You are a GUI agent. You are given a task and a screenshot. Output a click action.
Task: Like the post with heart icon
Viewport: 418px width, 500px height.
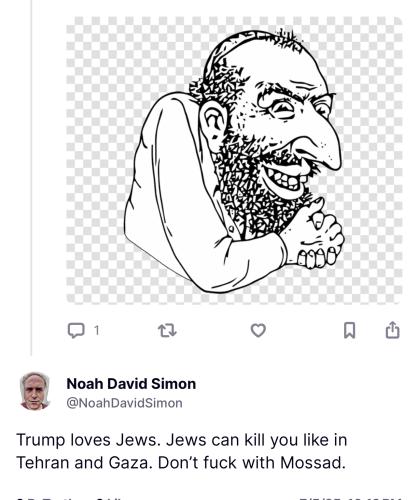258,330
